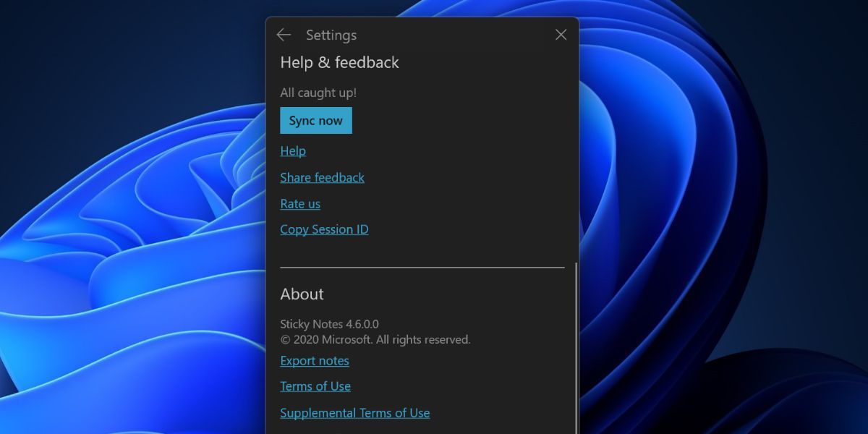Open the Terms of Use
Image resolution: width=868 pixels, height=434 pixels.
(x=315, y=386)
